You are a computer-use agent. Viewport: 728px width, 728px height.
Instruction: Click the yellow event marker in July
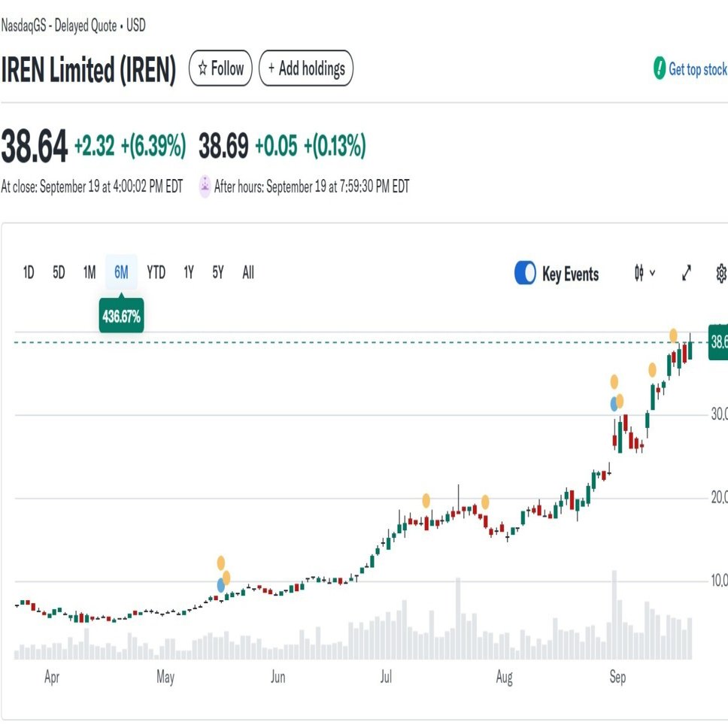click(x=427, y=499)
